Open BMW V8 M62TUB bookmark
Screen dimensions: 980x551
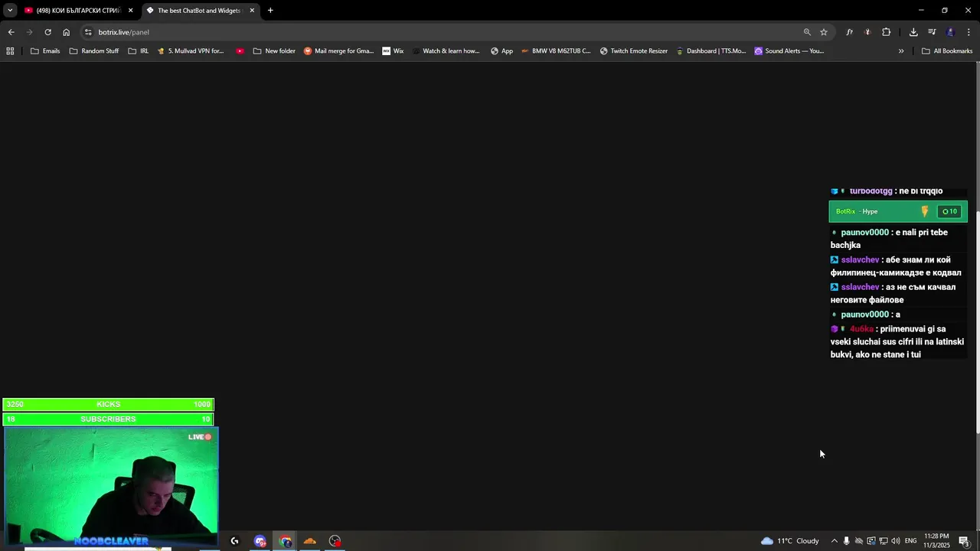pyautogui.click(x=556, y=51)
